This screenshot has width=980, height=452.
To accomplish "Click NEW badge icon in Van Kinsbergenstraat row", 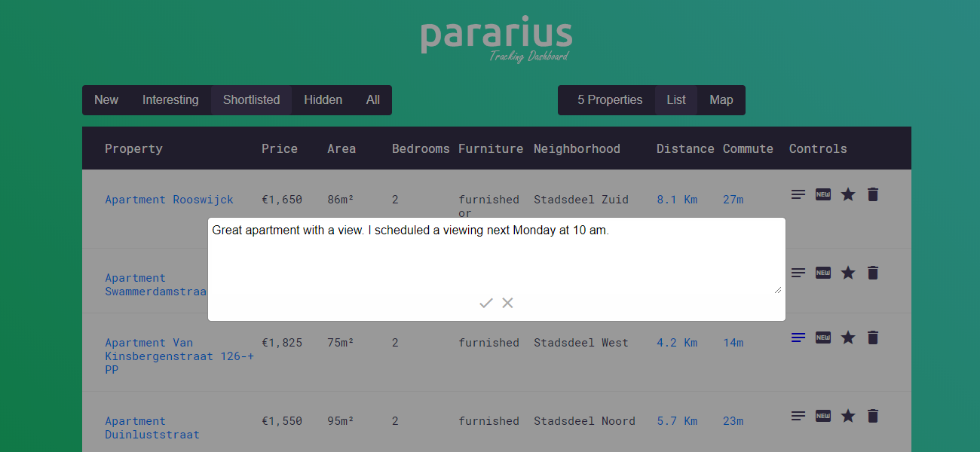I will pos(823,337).
